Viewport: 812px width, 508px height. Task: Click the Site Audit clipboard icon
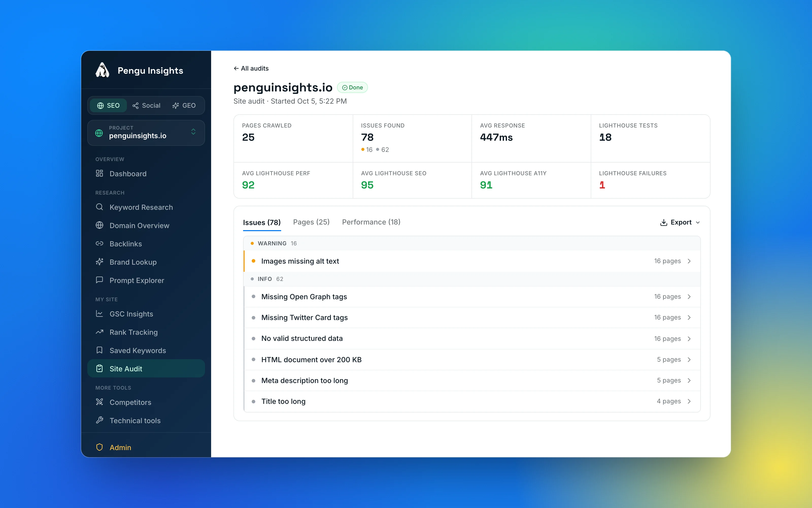[x=99, y=369]
